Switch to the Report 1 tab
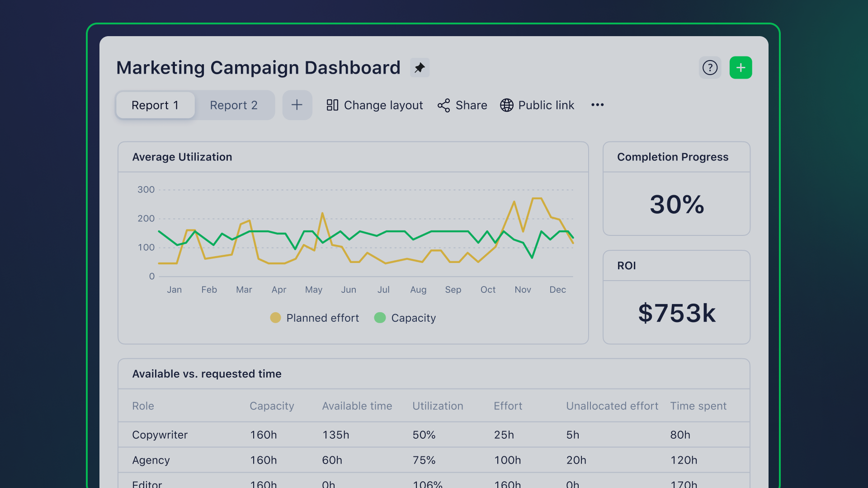Screen dimensions: 868x488 coord(155,105)
